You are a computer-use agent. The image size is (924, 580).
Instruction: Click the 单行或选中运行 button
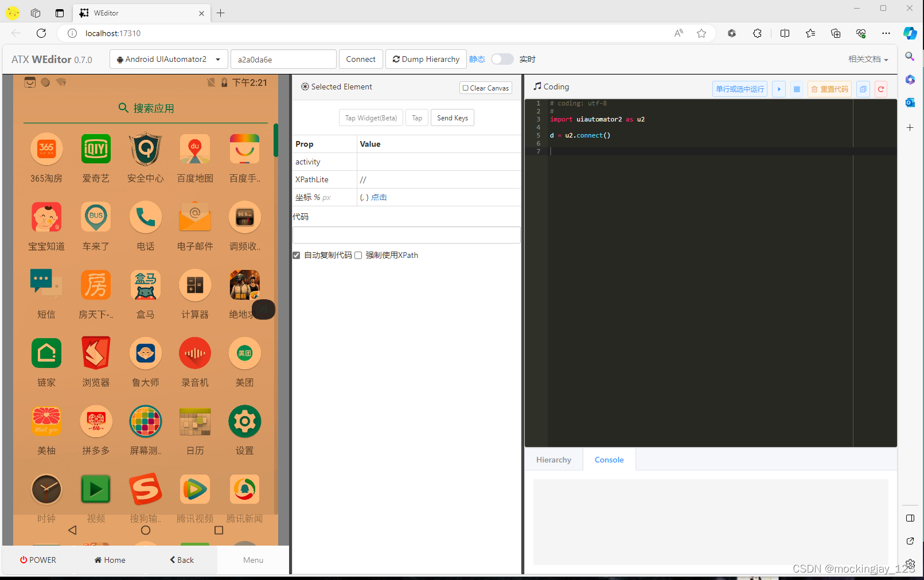point(740,89)
